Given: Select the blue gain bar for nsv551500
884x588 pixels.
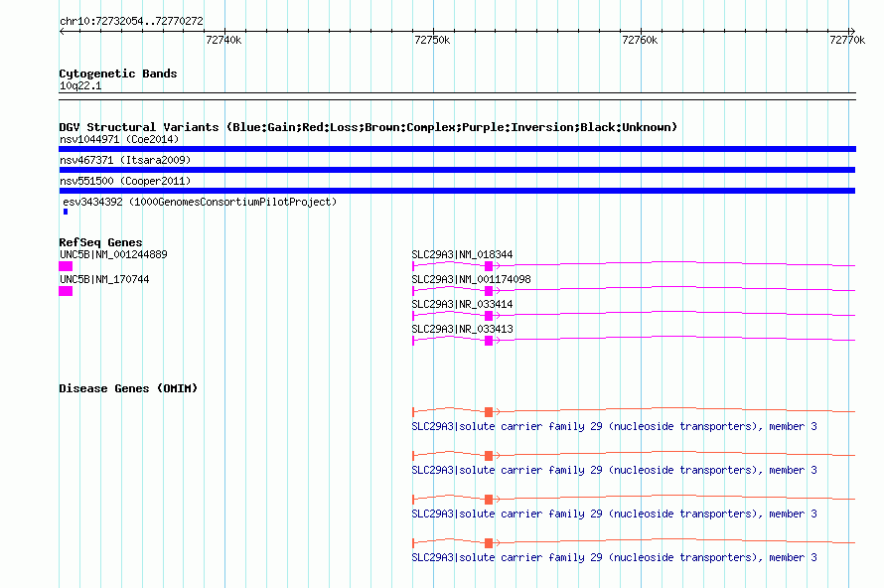Looking at the screenshot, I should [457, 191].
